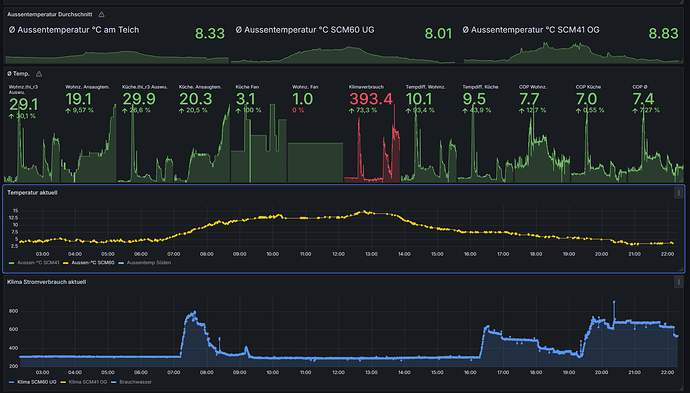This screenshot has height=393, width=690.
Task: Click 15 y-axis label in Temperatur aktuell
Action: [15, 211]
